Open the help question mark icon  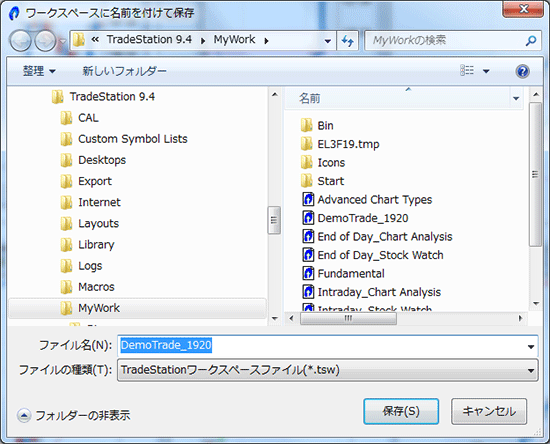point(522,71)
